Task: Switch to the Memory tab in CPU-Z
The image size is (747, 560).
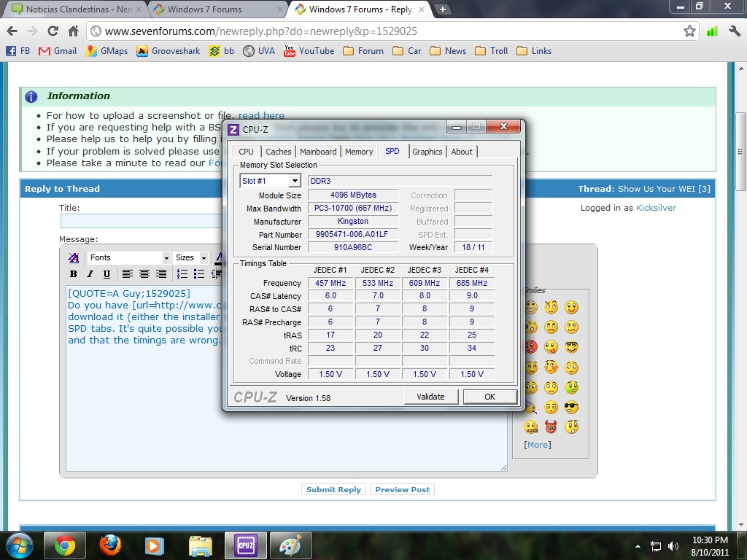Action: [x=359, y=152]
